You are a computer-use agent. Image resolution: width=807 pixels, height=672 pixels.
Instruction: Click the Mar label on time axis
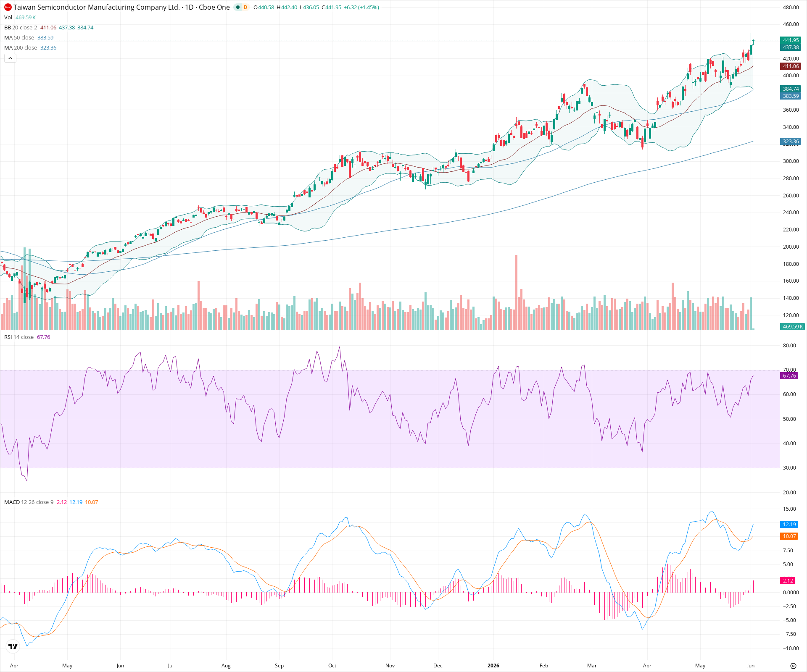(x=592, y=665)
